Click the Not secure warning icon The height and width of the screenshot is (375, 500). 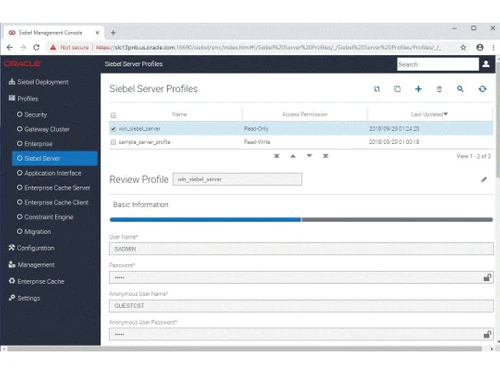pos(53,47)
